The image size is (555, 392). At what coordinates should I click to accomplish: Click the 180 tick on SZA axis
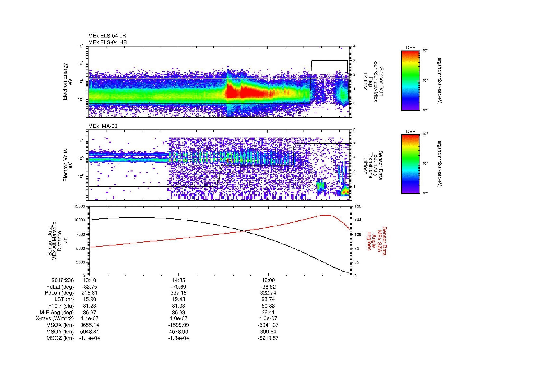point(358,206)
